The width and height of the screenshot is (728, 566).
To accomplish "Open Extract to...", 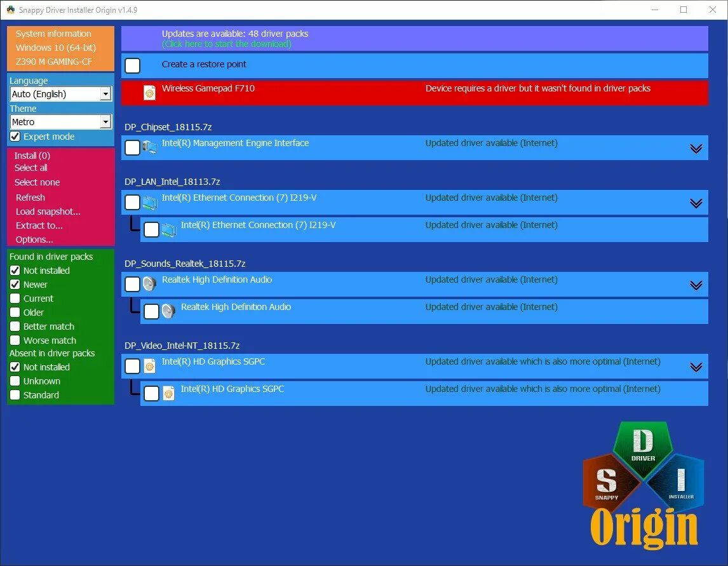I will (39, 225).
